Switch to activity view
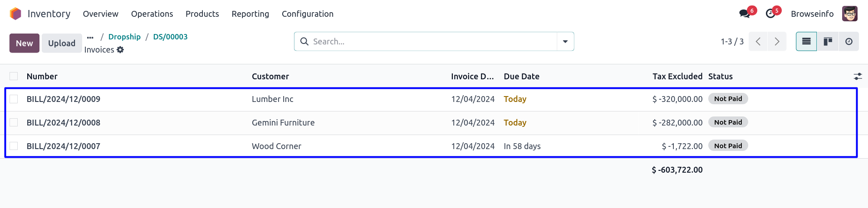This screenshot has width=868, height=208. (x=848, y=42)
